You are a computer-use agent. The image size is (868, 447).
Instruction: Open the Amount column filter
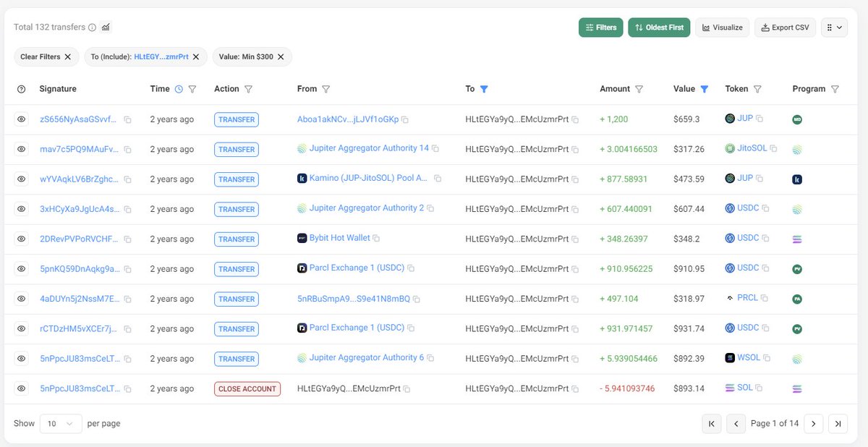(x=639, y=89)
